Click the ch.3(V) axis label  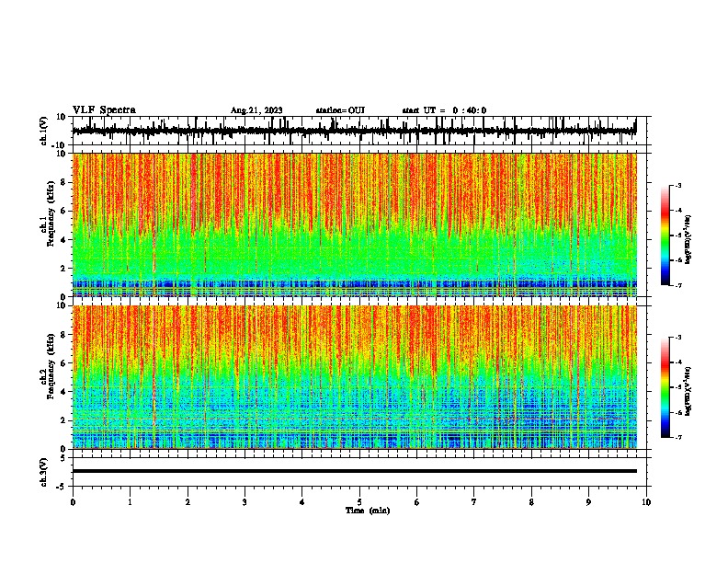(x=44, y=472)
